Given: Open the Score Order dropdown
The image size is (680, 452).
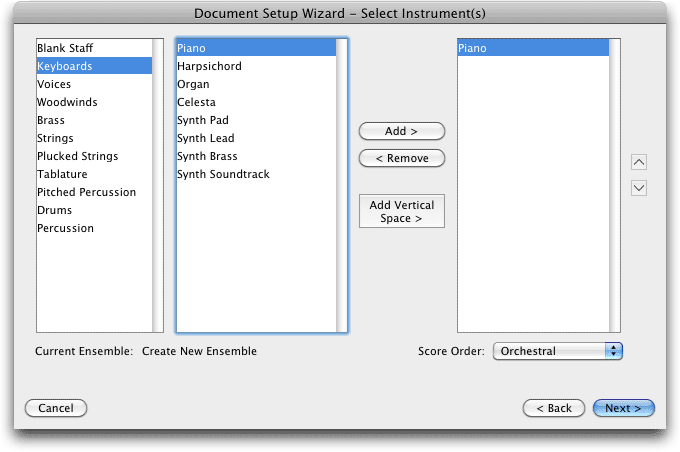Looking at the screenshot, I should point(558,351).
